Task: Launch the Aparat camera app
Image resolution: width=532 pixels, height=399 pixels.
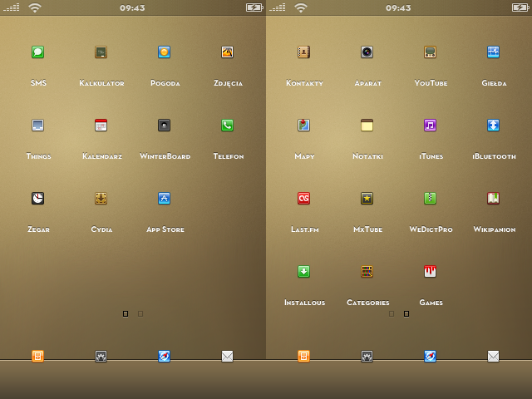Action: pos(367,52)
